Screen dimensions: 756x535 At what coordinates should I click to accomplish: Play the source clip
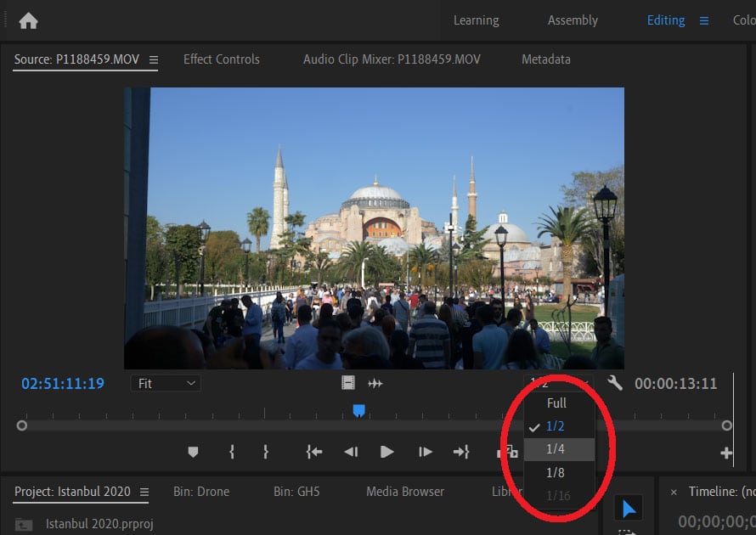(386, 452)
